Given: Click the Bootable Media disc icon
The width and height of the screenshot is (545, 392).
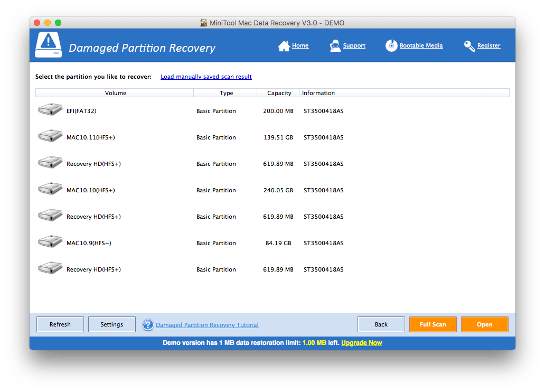Looking at the screenshot, I should 391,46.
